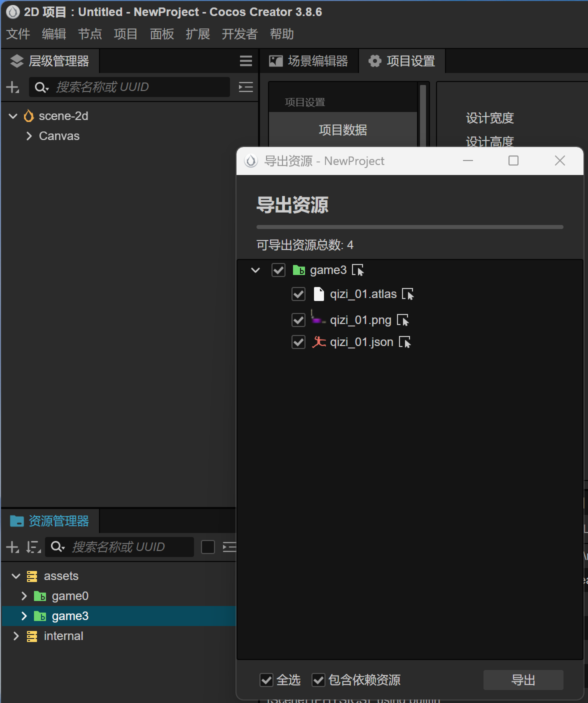The image size is (588, 703).
Task: Switch to the 场景编辑器 tab
Action: (x=309, y=61)
